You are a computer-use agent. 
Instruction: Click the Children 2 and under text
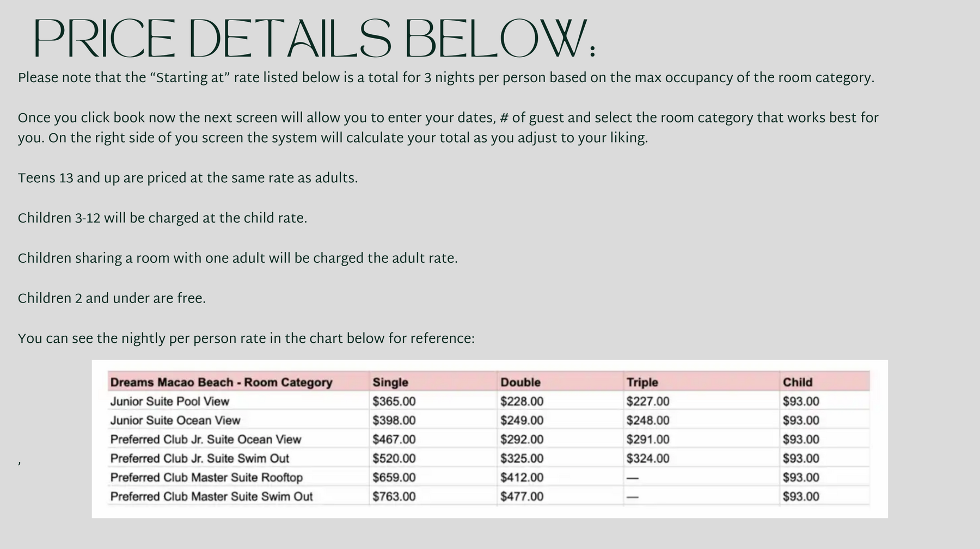point(112,299)
